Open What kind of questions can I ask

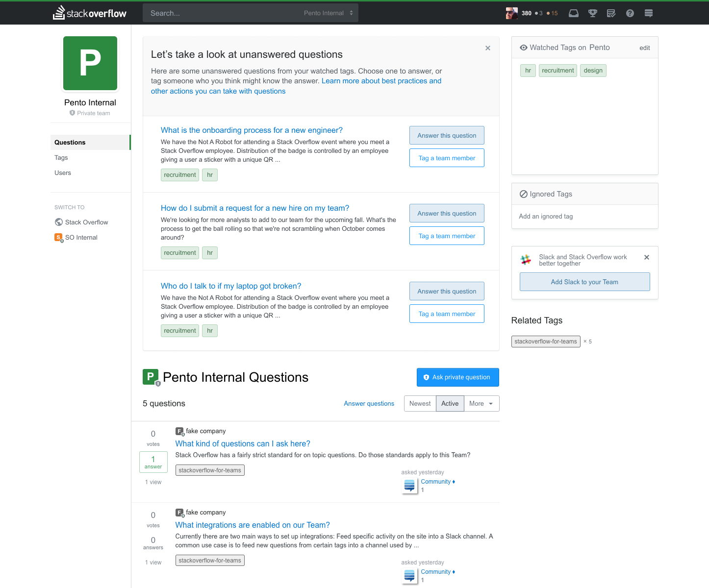[x=243, y=444]
